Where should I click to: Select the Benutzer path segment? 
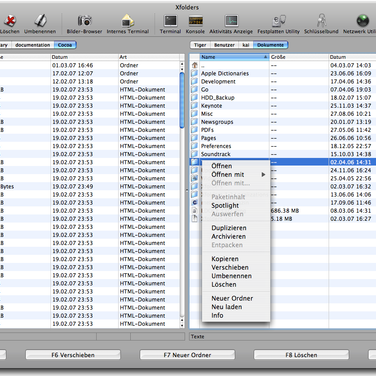224,45
